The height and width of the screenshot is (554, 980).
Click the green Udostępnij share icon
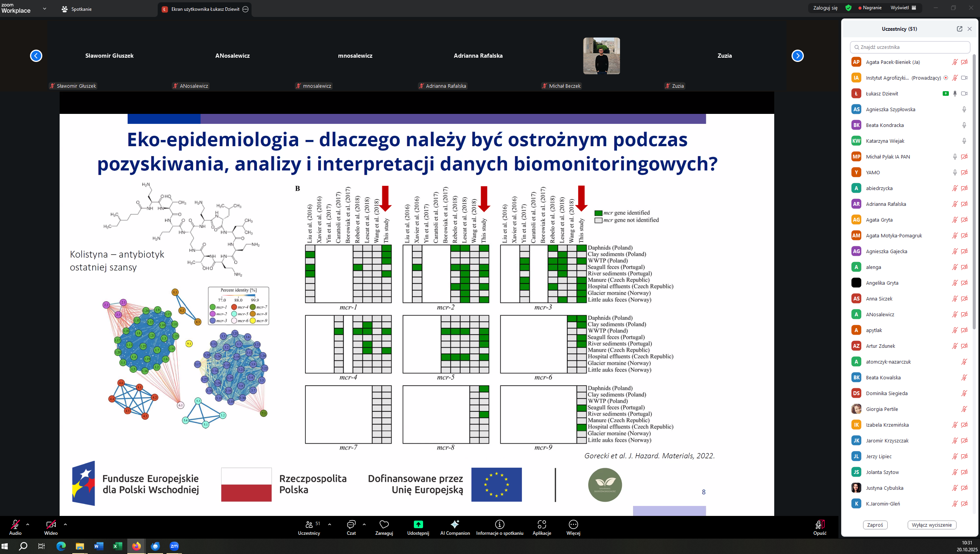(x=418, y=525)
